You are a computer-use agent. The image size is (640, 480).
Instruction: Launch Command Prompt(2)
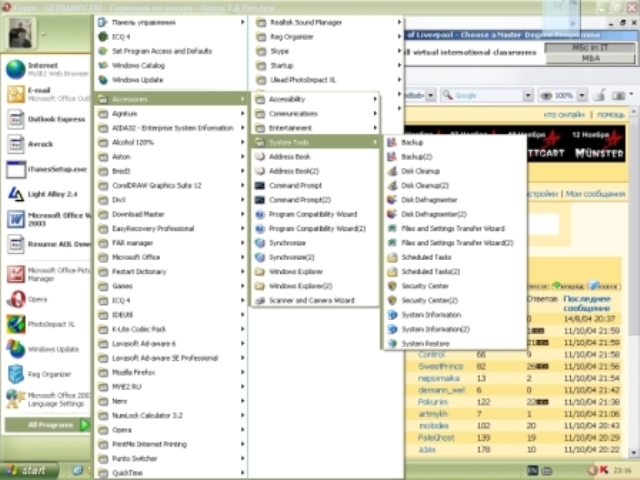coord(315,200)
